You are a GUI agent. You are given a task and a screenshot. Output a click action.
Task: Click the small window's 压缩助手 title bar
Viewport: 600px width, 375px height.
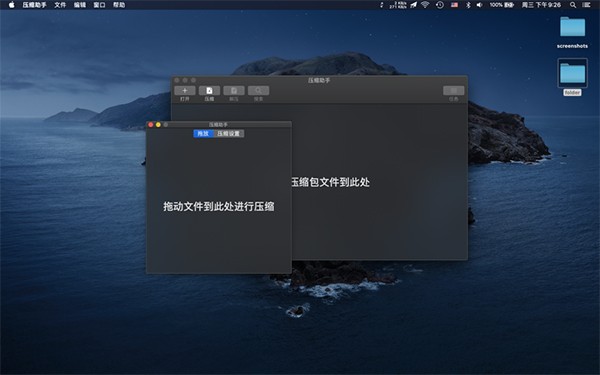coord(218,125)
